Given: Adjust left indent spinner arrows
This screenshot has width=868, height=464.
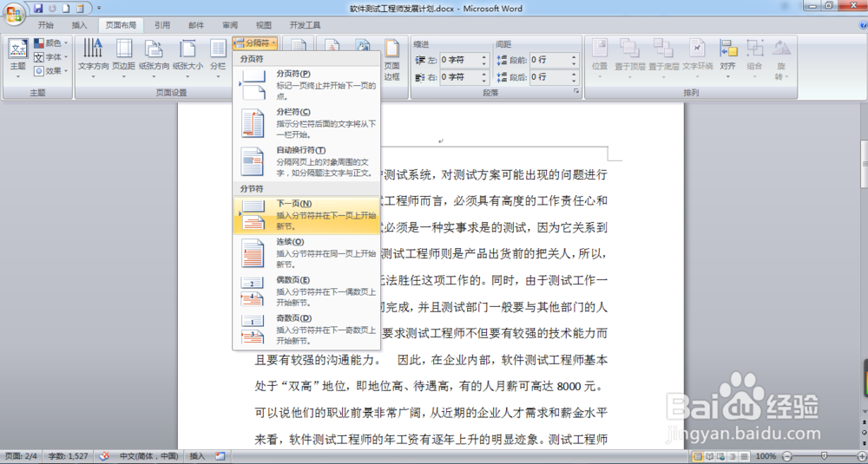Looking at the screenshot, I should (x=484, y=60).
